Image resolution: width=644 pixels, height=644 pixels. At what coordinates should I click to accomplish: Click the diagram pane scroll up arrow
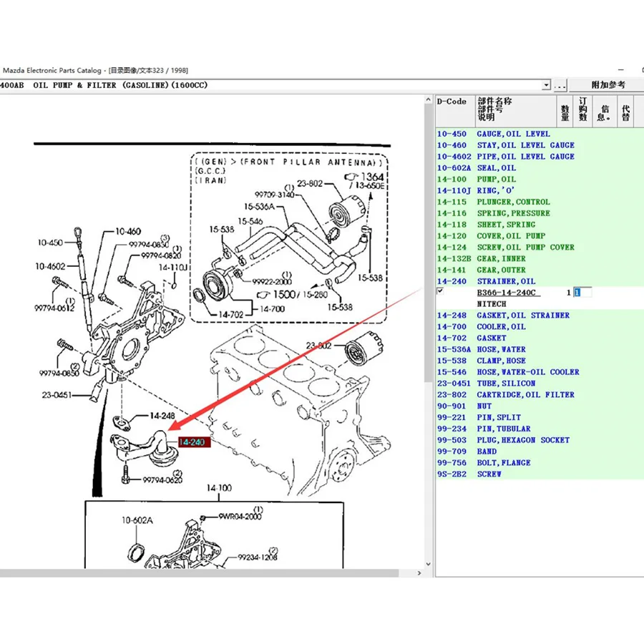(x=428, y=99)
